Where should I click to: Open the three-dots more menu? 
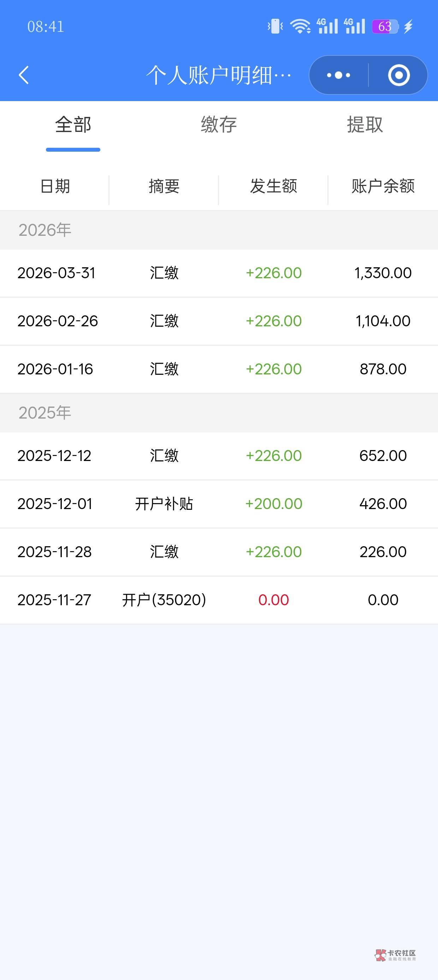[x=338, y=75]
